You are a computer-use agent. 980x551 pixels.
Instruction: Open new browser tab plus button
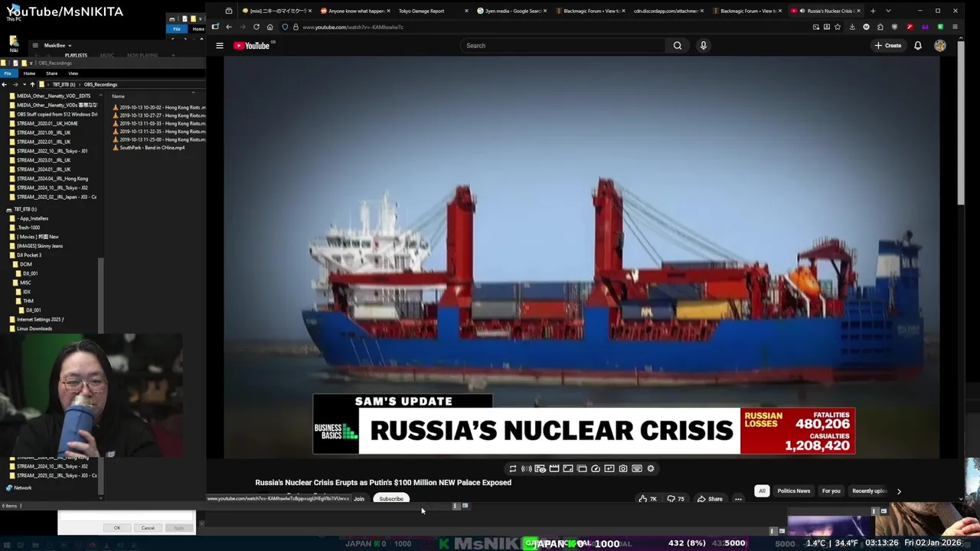click(873, 11)
